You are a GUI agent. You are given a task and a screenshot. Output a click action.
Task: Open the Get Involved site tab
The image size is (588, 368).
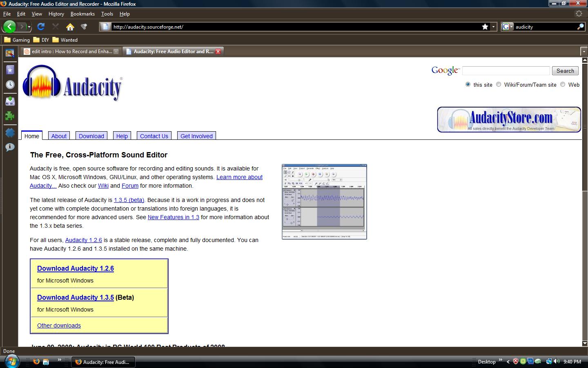196,136
